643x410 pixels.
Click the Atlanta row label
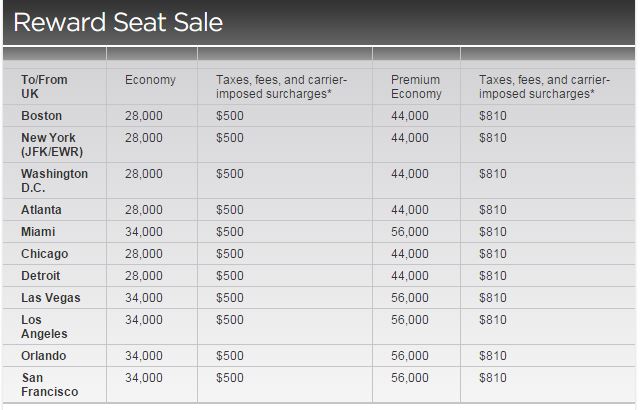[x=41, y=210]
